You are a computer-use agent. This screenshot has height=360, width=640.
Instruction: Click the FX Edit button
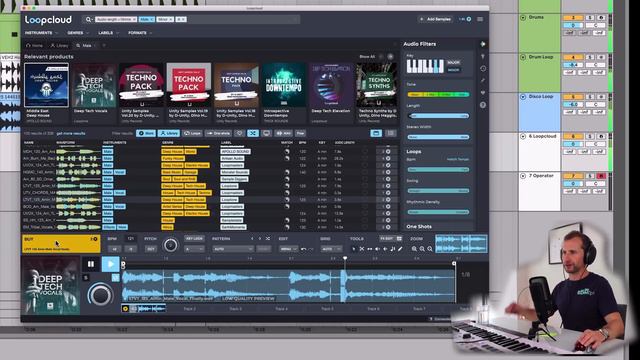tap(390, 238)
